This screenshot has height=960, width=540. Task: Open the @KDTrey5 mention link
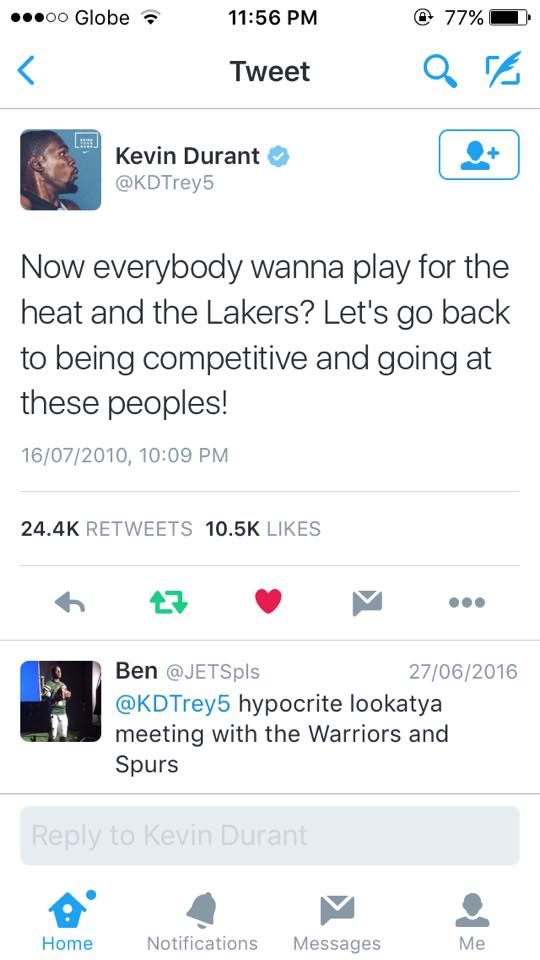(173, 703)
